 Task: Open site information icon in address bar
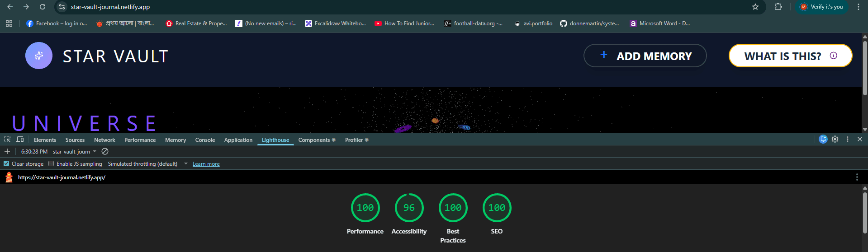pos(62,7)
